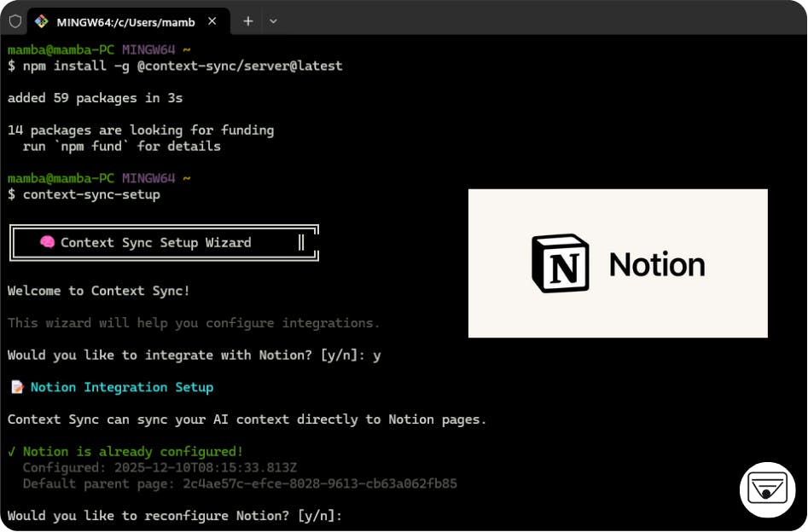Click the "Configured: 2025-12-10T08:15:33.813Z" timestamp
Image resolution: width=808 pixels, height=532 pixels.
coord(160,467)
